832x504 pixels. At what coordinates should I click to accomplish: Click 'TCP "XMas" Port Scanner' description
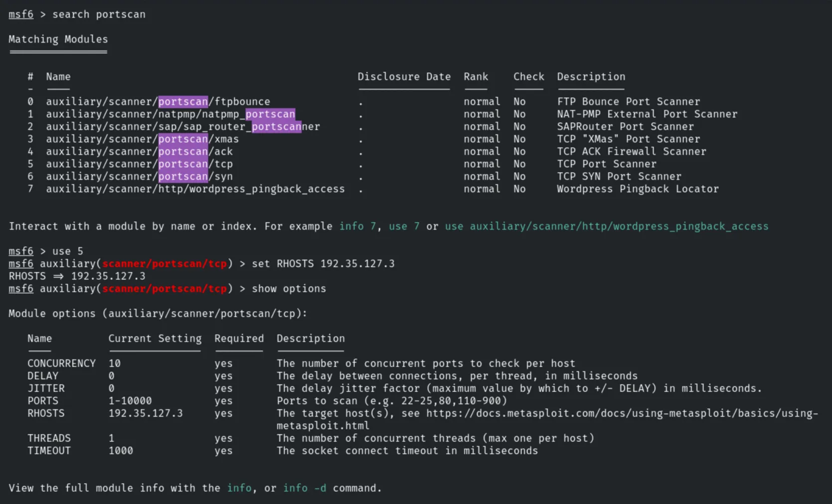click(629, 139)
